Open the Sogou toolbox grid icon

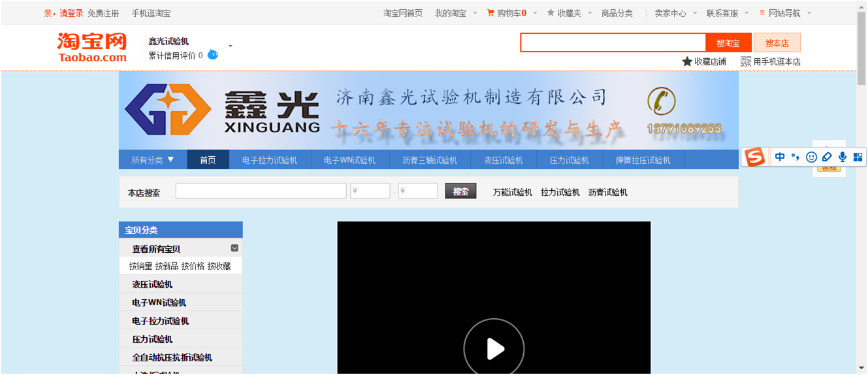pyautogui.click(x=858, y=157)
